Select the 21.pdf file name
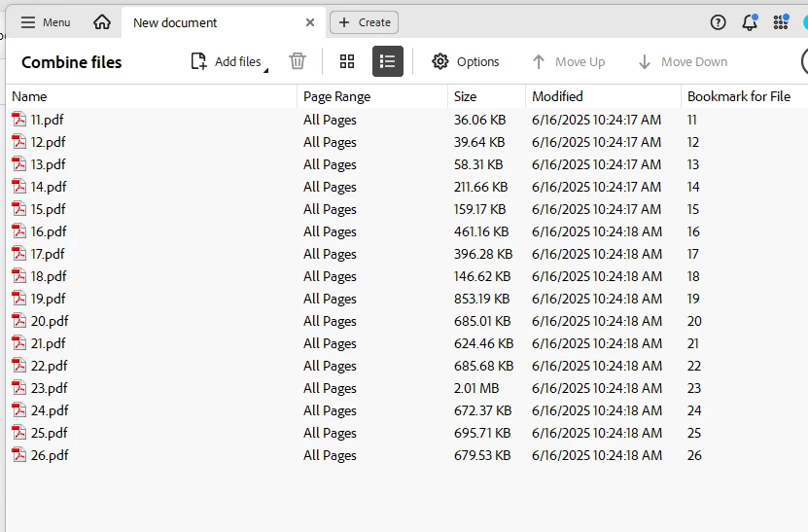The image size is (808, 532). pos(48,343)
